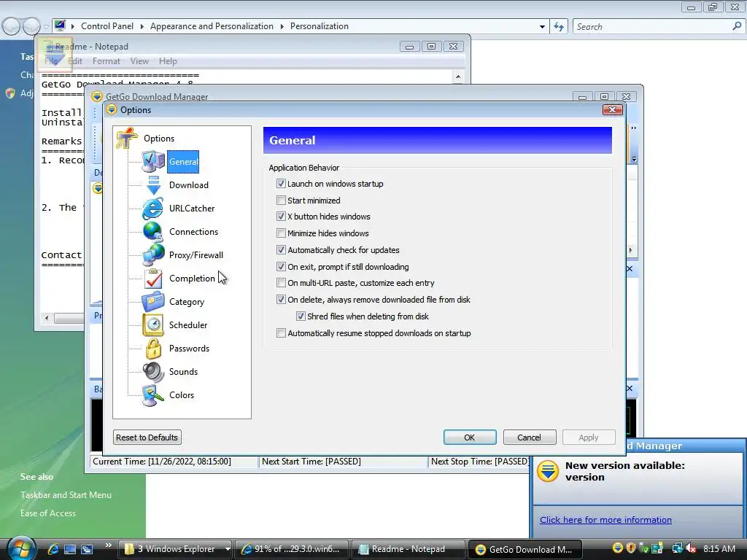The image size is (747, 560).
Task: Open the Format menu in Notepad
Action: tap(107, 61)
